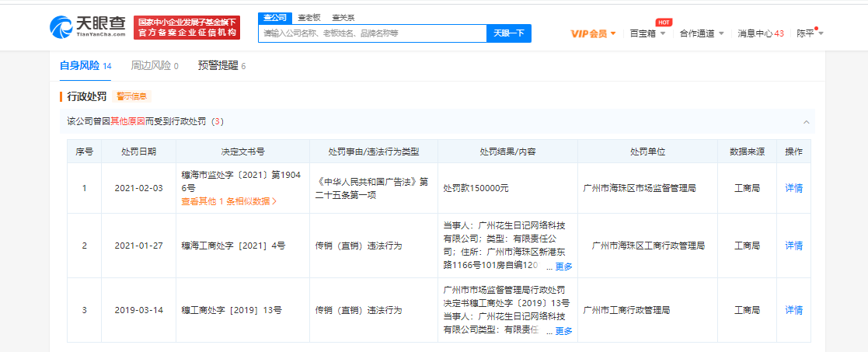Open the VIP会员 dropdown menu
The width and height of the screenshot is (868, 352).
click(x=593, y=33)
